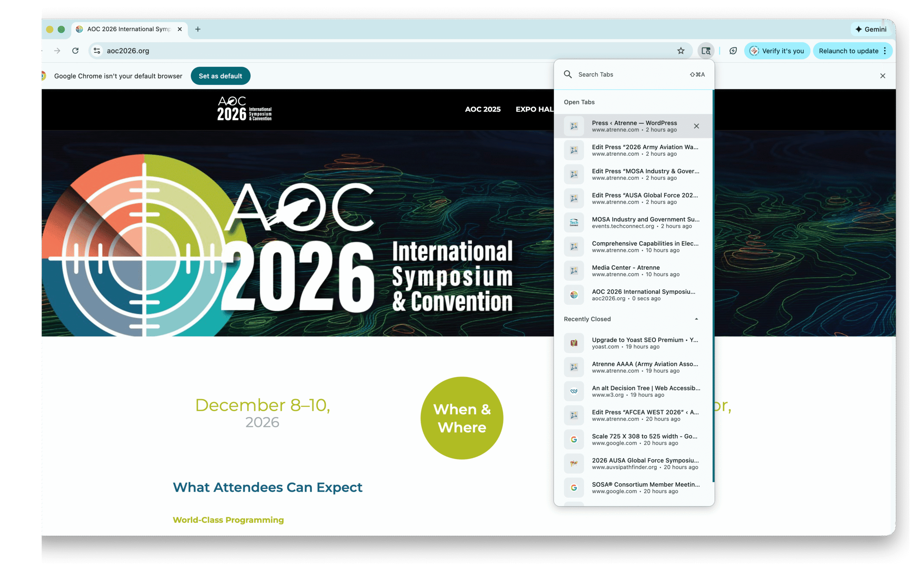Reload the page with the refresh icon
Viewport: 924px width, 573px height.
tap(75, 51)
